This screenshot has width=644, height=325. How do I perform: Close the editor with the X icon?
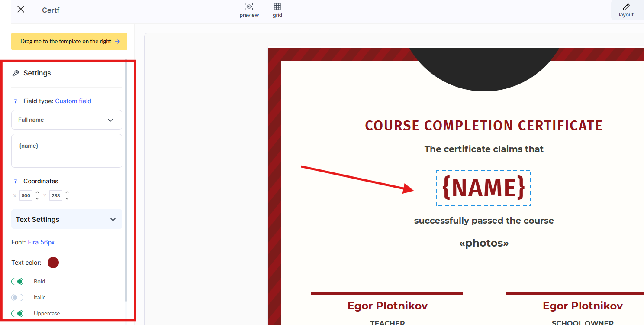click(21, 9)
